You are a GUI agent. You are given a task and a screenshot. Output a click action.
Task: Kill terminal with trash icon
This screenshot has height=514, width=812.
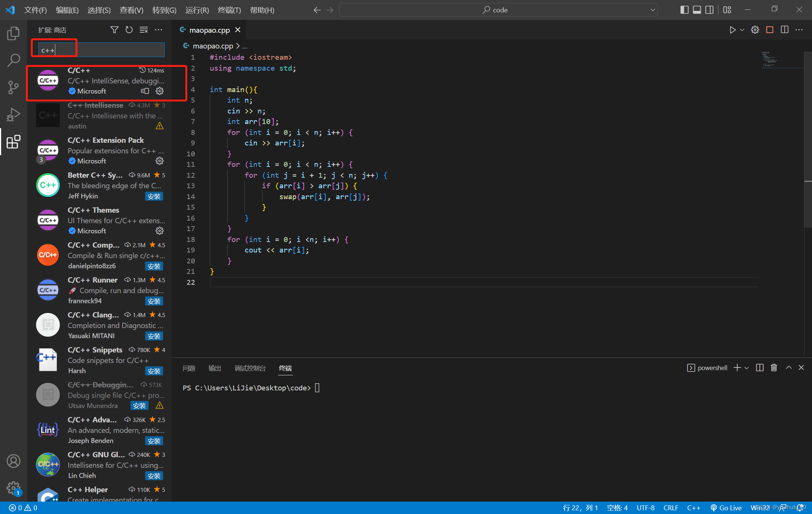coord(774,367)
